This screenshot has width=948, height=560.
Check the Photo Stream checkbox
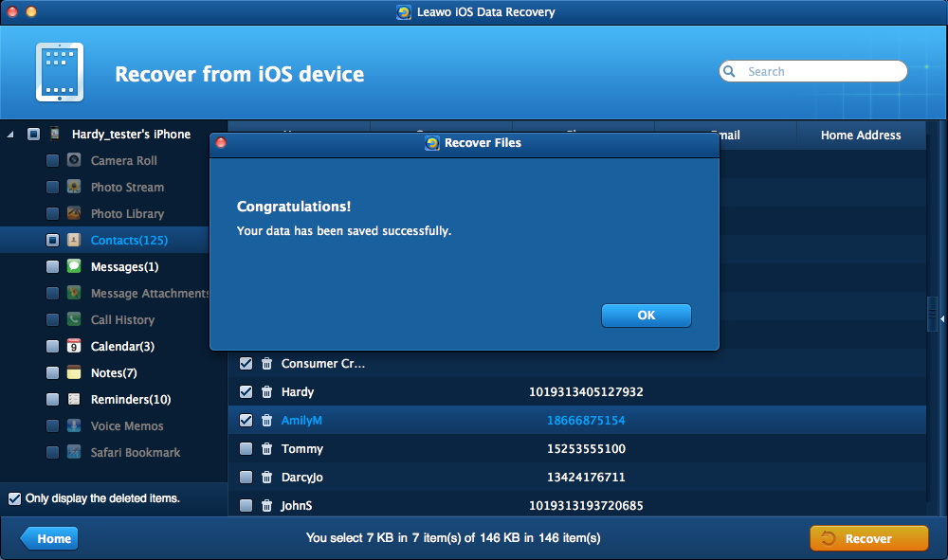52,188
